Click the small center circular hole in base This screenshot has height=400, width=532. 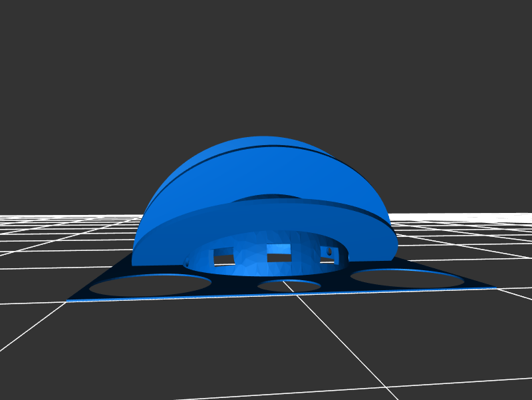pos(289,286)
